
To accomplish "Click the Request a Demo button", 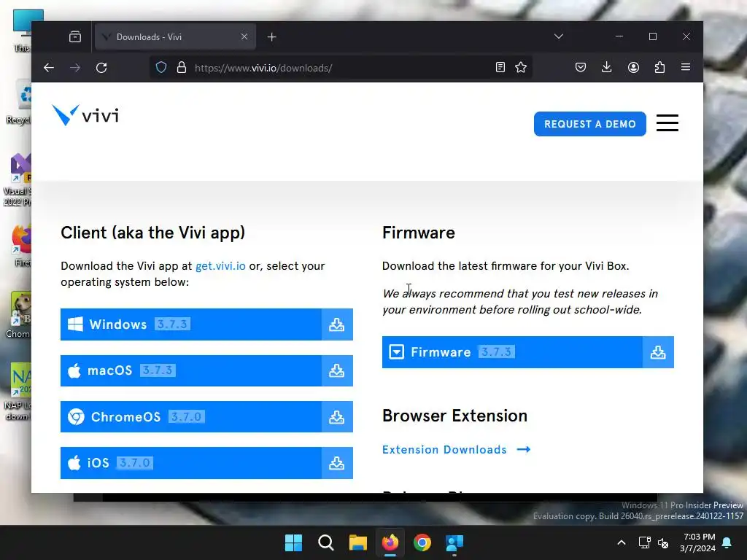I will point(589,124).
